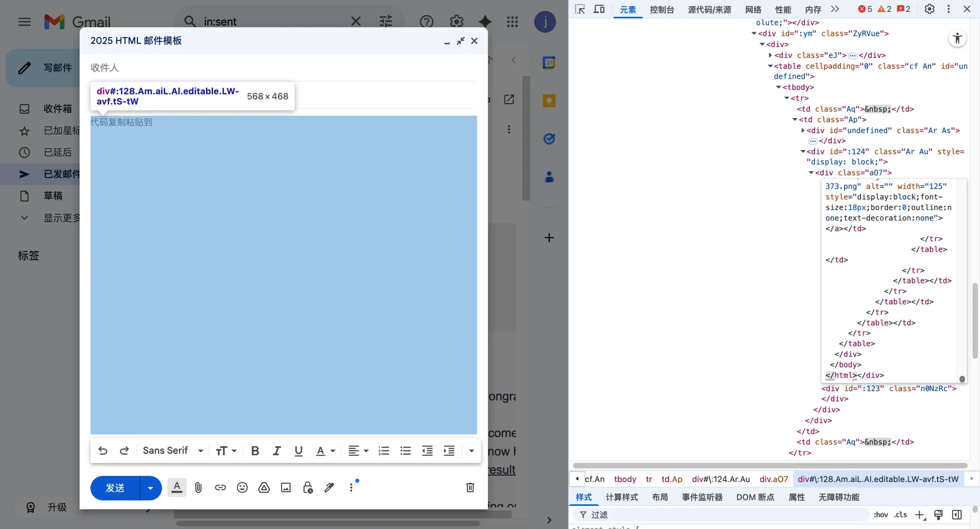Image resolution: width=980 pixels, height=529 pixels.
Task: Open the attach files paperclip icon
Action: tap(198, 488)
